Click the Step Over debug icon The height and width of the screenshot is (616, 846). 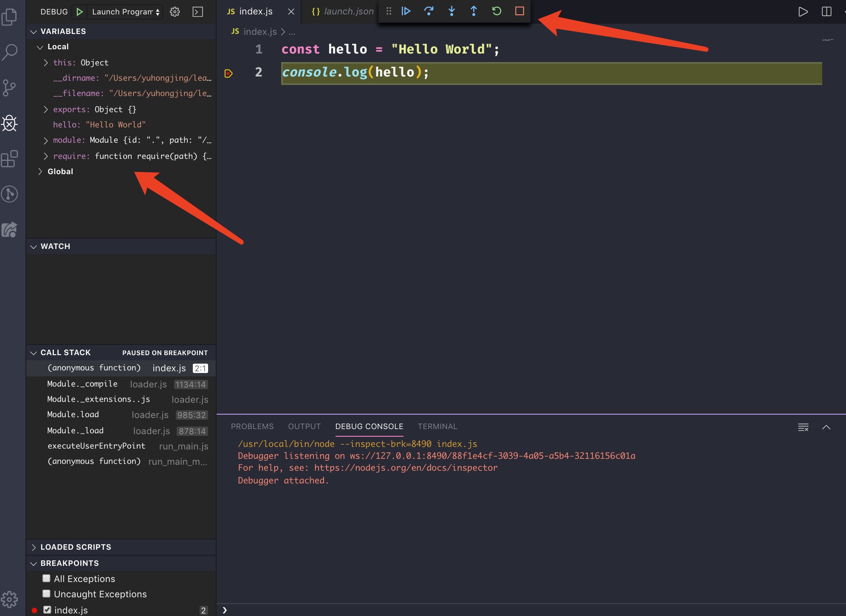[x=429, y=11]
